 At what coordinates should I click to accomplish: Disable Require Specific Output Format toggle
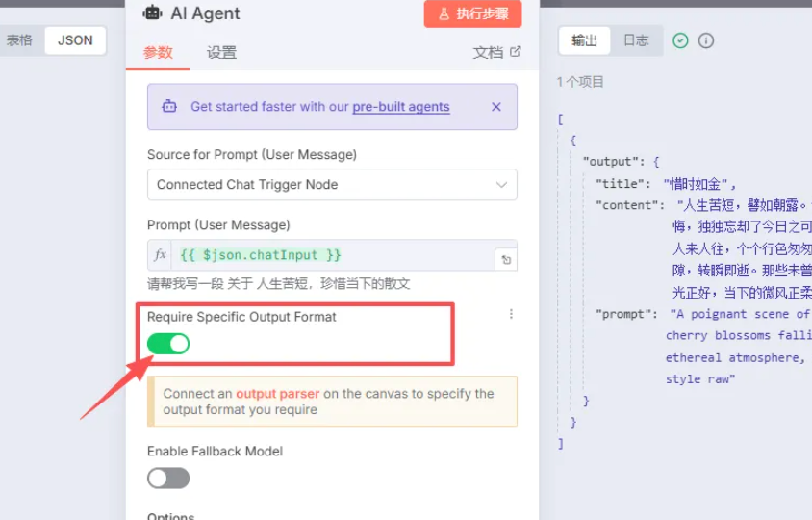click(168, 344)
